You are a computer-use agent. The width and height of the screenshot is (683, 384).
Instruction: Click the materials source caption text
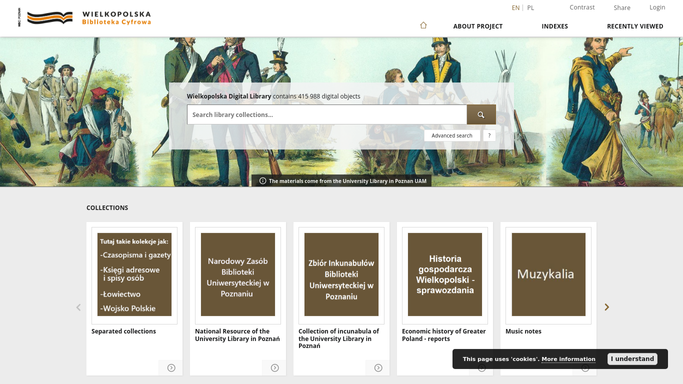tap(348, 181)
